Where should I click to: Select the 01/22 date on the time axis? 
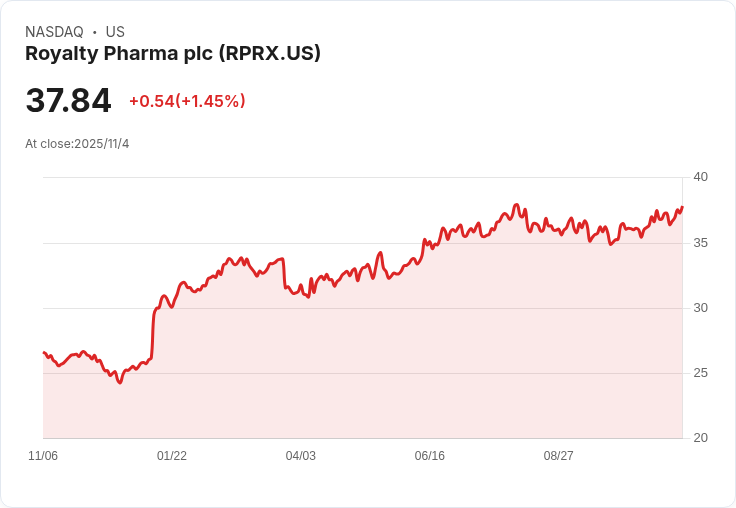(x=172, y=456)
